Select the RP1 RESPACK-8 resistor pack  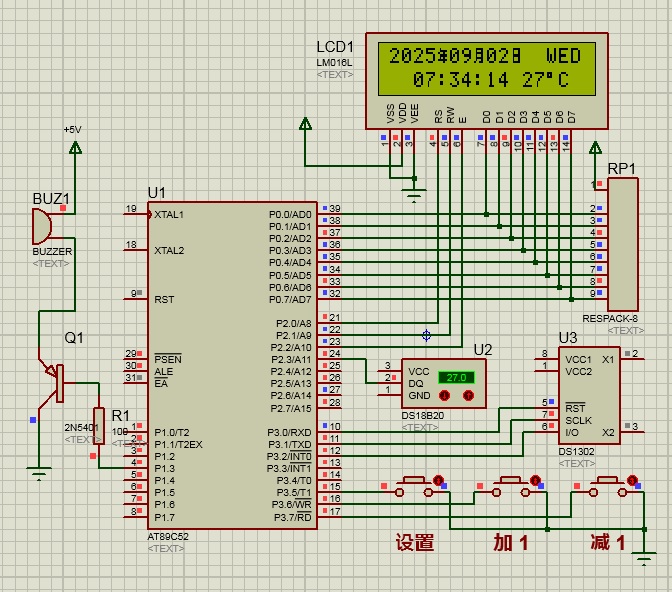[x=622, y=247]
